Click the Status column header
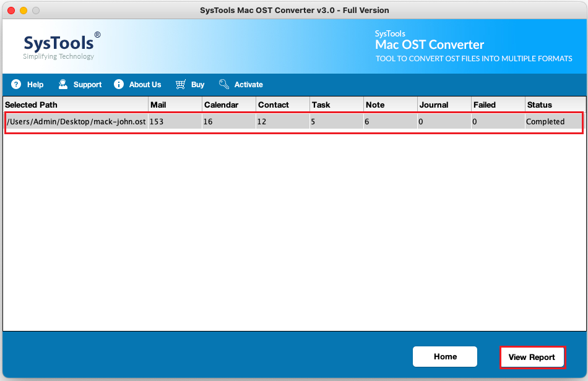588x381 pixels. tap(555, 105)
